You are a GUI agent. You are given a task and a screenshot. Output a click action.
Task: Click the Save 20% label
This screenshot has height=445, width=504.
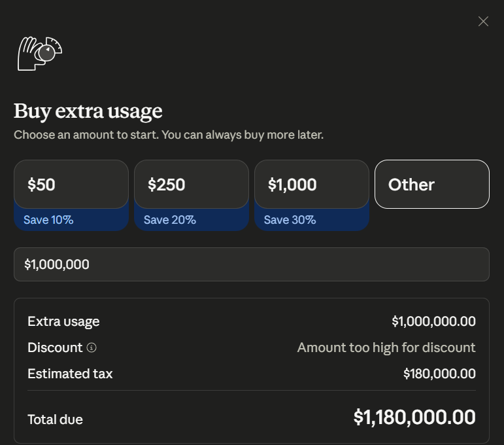(x=170, y=220)
